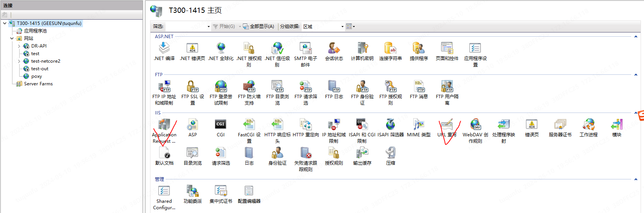Image resolution: width=644 pixels, height=213 pixels.
Task: Open the 分组依据 dropdown
Action: point(323,26)
